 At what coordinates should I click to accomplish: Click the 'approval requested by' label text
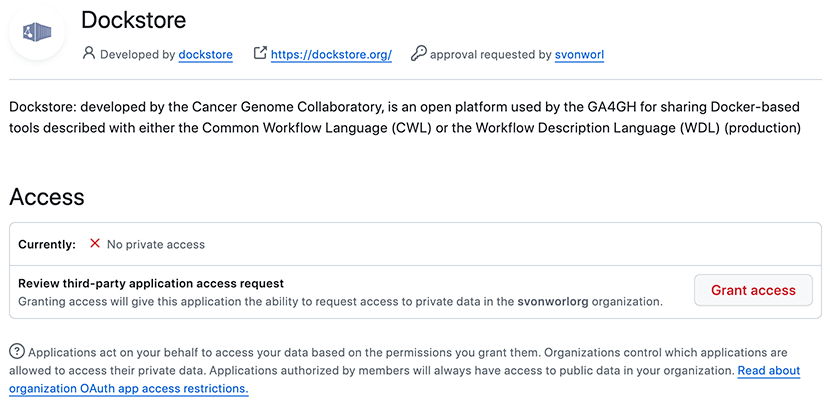(x=491, y=55)
